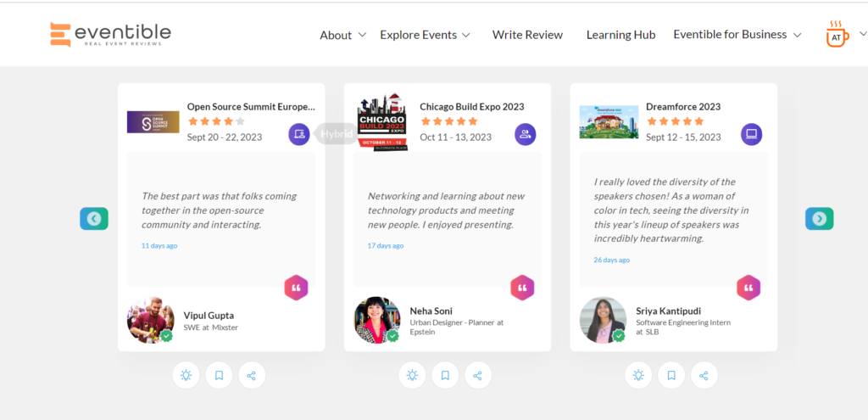
Task: Click Sriya Kantipudi's profile photo
Action: tap(604, 320)
